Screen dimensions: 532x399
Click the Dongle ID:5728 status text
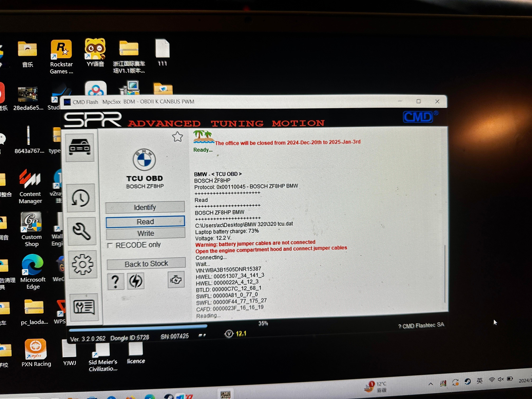coord(130,338)
